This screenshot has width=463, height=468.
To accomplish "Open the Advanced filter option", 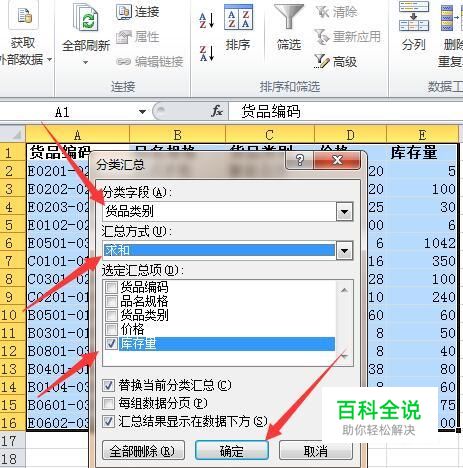I will click(336, 62).
